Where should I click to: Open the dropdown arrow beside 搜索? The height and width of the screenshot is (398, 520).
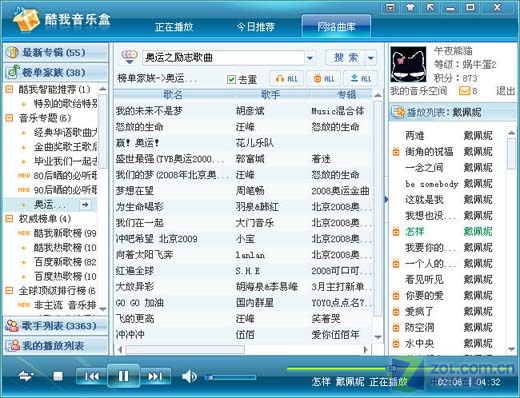click(371, 58)
